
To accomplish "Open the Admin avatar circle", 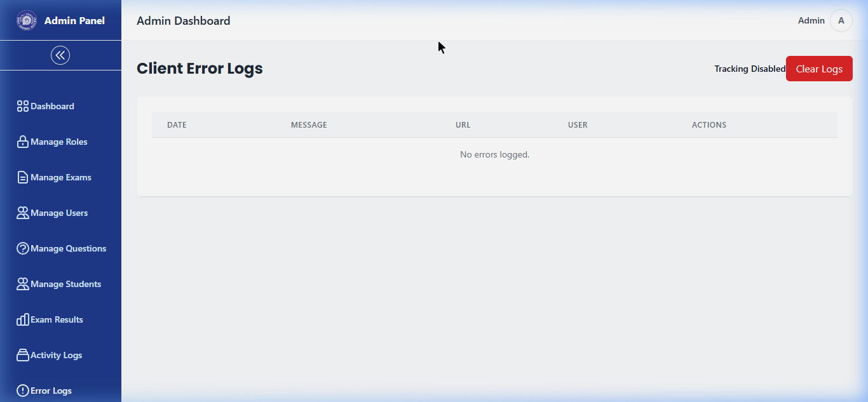I will pyautogui.click(x=841, y=20).
